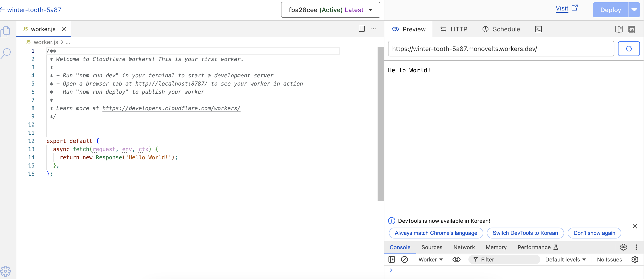Toggle the console sidebar panel

click(x=391, y=259)
